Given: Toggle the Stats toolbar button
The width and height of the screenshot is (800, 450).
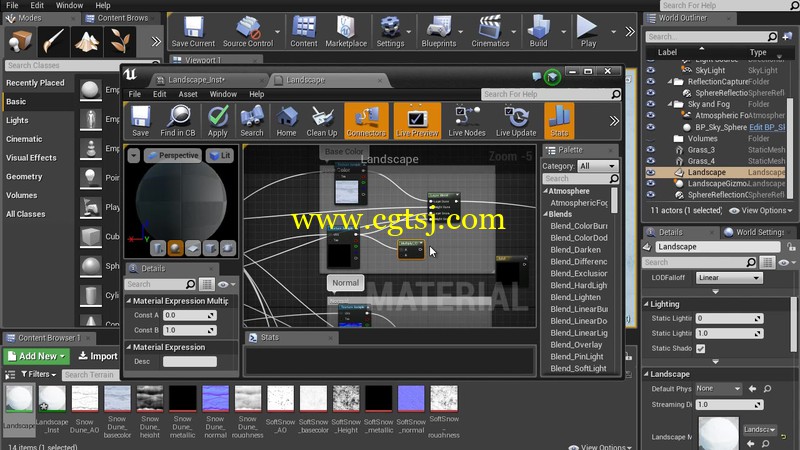Looking at the screenshot, I should click(x=559, y=120).
